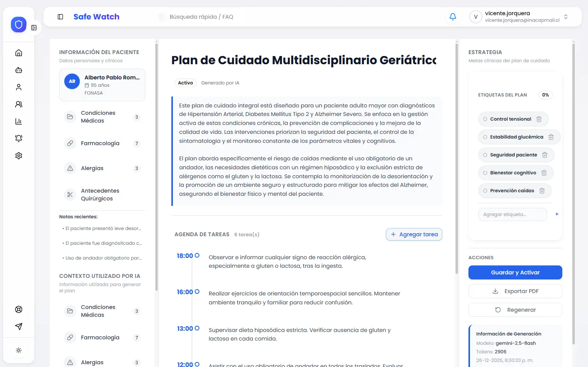
Task: Delete the Control tensional tag via trash icon
Action: 539,119
